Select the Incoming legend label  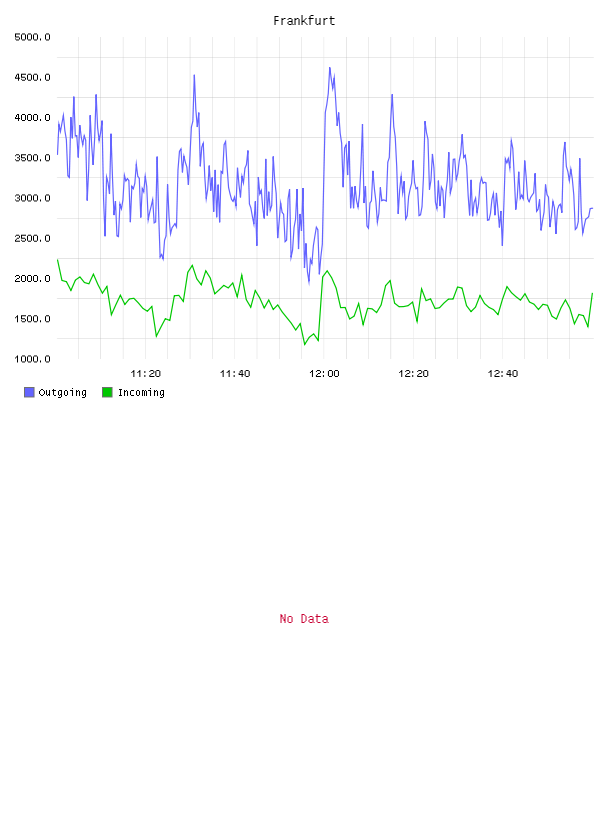141,392
